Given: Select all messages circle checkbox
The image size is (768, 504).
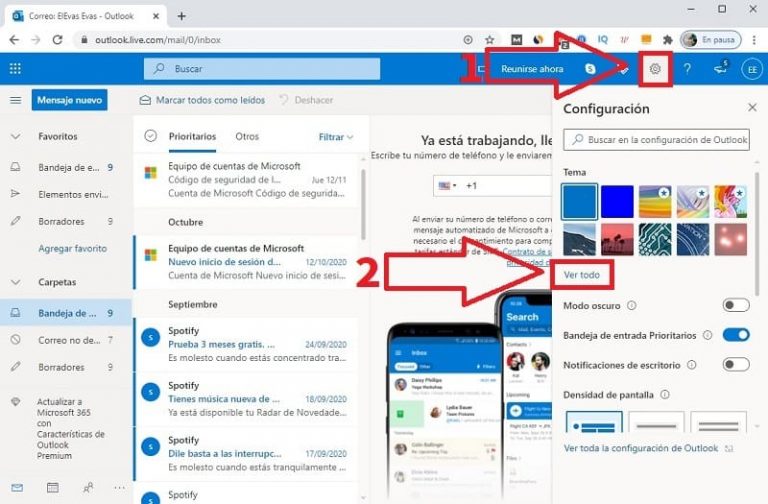Looking at the screenshot, I should [x=150, y=136].
